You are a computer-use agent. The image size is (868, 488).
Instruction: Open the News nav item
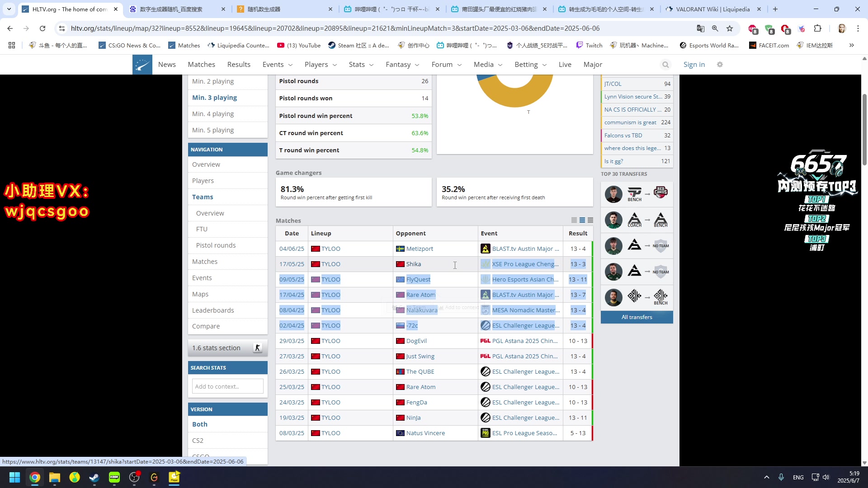click(x=167, y=65)
